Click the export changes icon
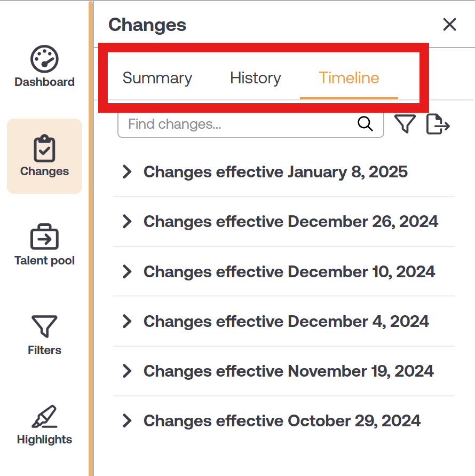 click(438, 124)
